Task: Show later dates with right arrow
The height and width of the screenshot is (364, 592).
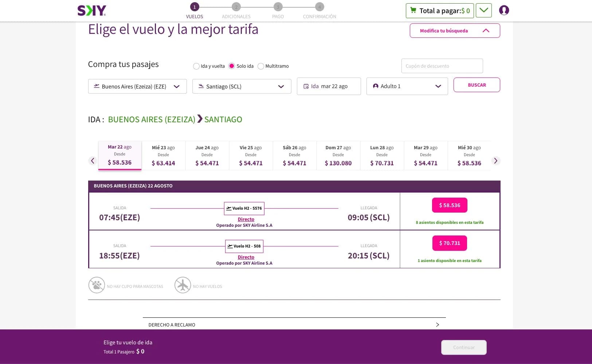Action: tap(495, 161)
